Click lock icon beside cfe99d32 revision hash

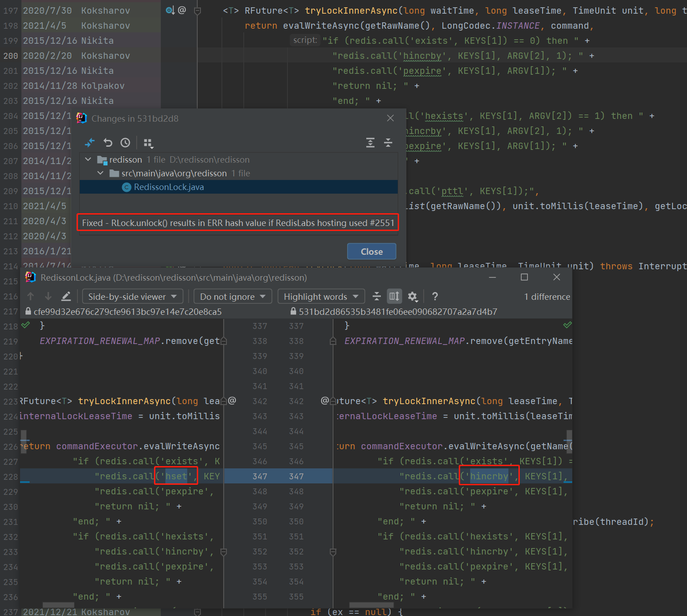[x=28, y=311]
